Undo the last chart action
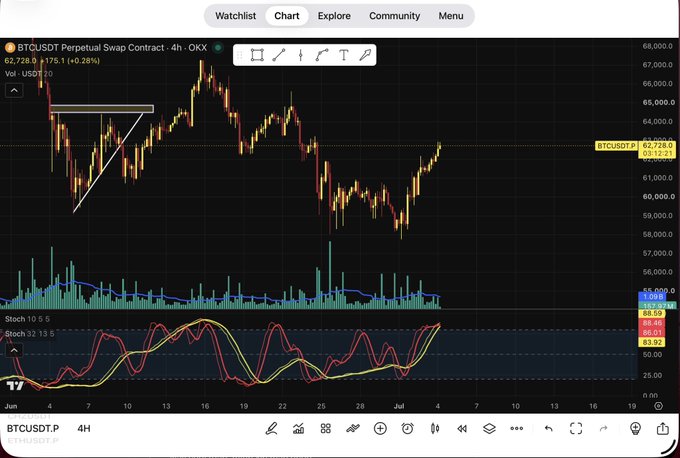Image resolution: width=680 pixels, height=458 pixels. point(549,429)
